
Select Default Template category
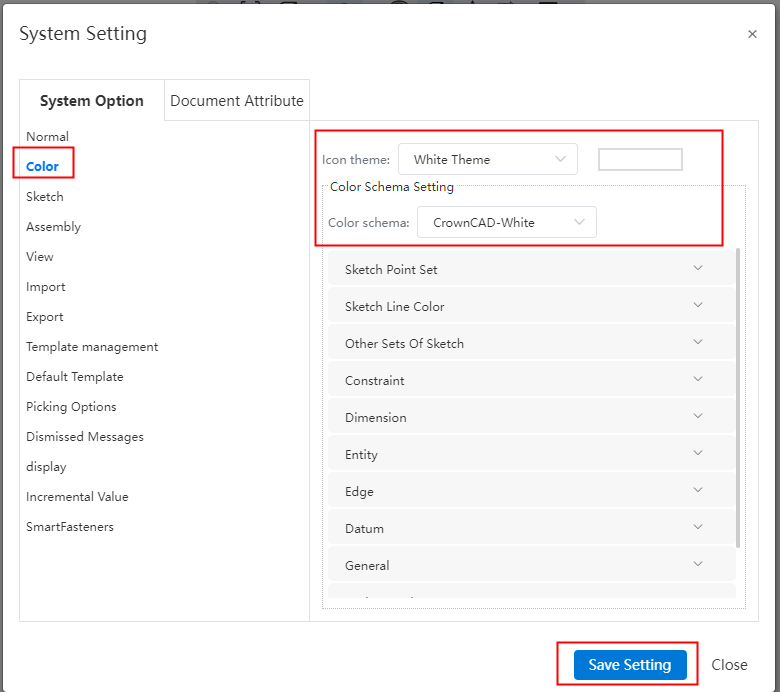point(75,377)
